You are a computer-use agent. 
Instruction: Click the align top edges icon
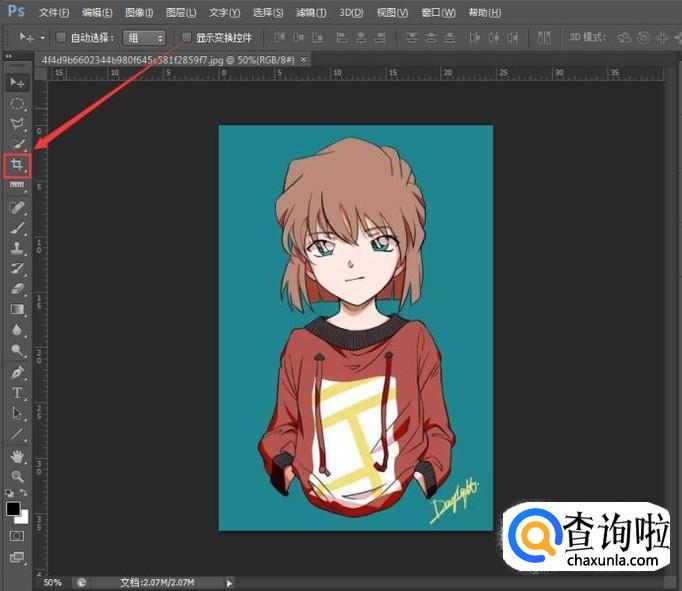click(x=280, y=38)
